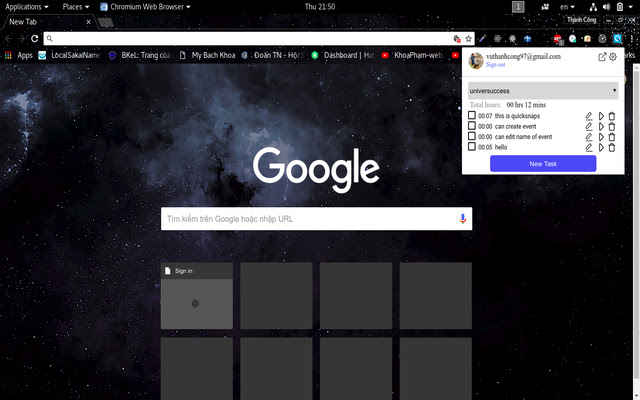Open the system menu dropdown arrow
This screenshot has width=640, height=400.
point(631,7)
